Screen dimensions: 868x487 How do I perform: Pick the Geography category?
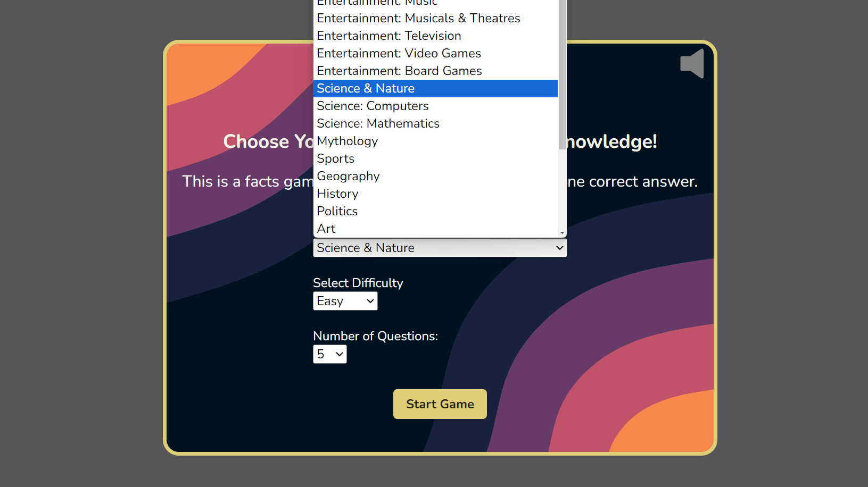coord(348,176)
